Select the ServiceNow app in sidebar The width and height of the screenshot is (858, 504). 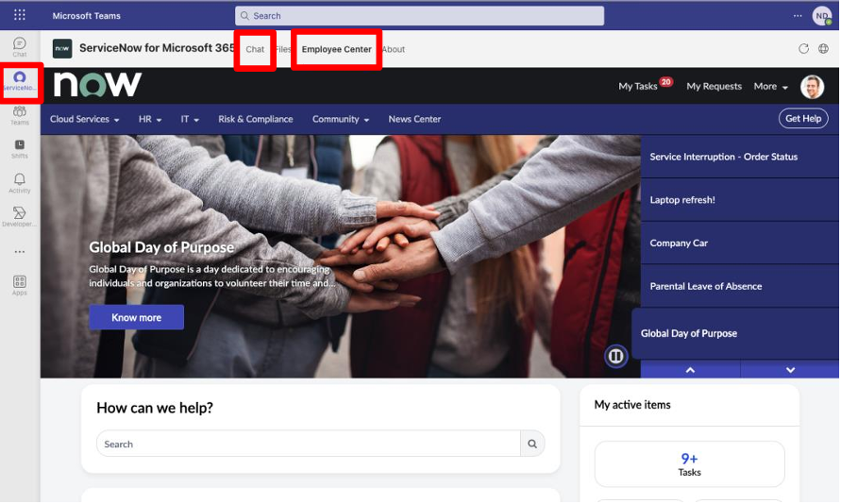20,81
